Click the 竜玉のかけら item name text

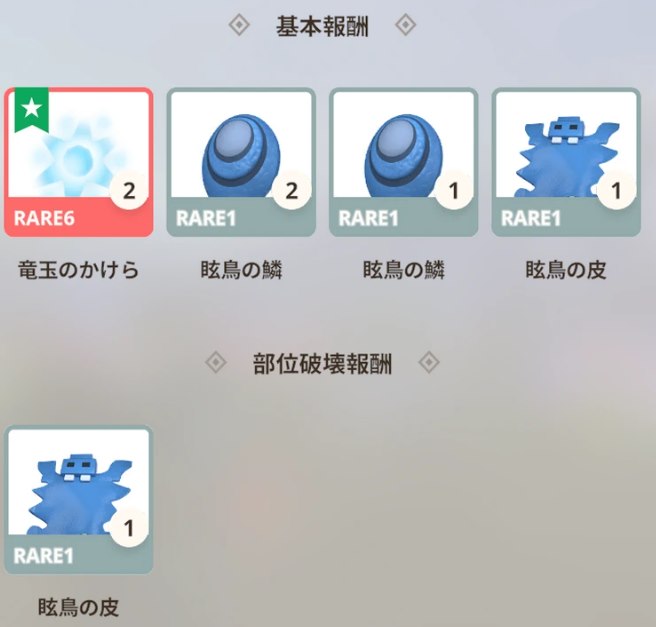78,270
